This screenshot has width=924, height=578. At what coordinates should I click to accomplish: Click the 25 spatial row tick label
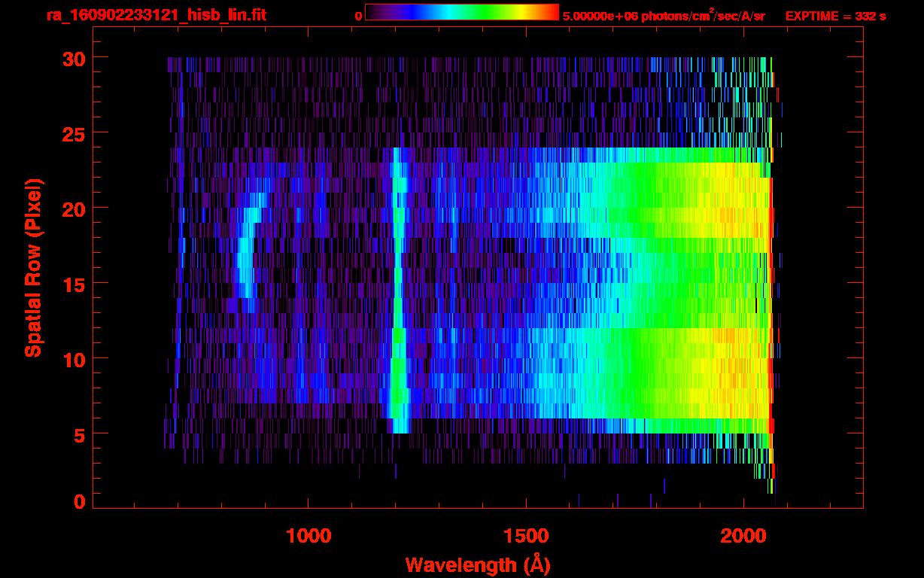72,133
